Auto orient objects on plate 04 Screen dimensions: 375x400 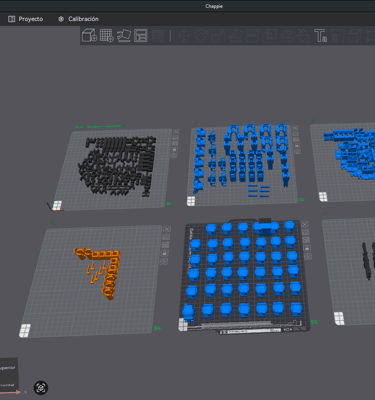coord(166,237)
